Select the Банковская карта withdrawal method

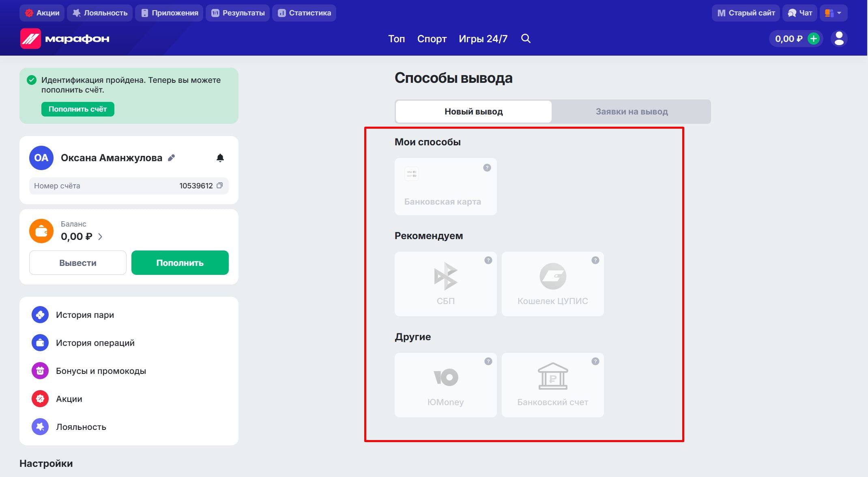(446, 186)
